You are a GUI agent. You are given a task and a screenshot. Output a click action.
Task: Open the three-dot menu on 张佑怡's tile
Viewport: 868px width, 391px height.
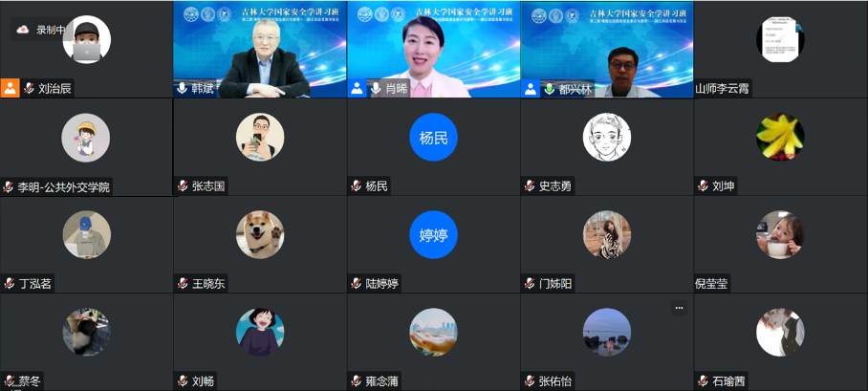(x=680, y=308)
